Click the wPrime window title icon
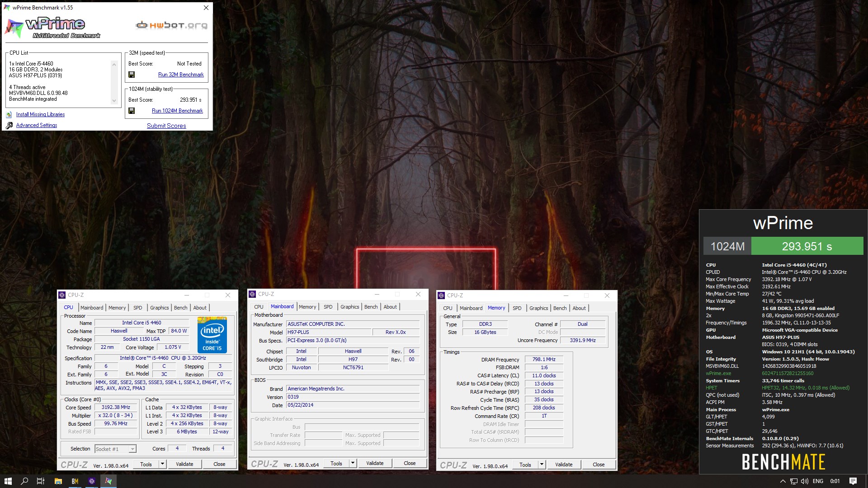The width and height of the screenshot is (868, 488). click(x=7, y=8)
